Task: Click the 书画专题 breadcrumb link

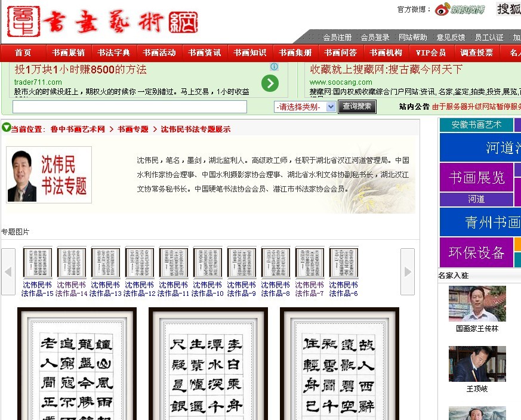Action: pyautogui.click(x=132, y=129)
